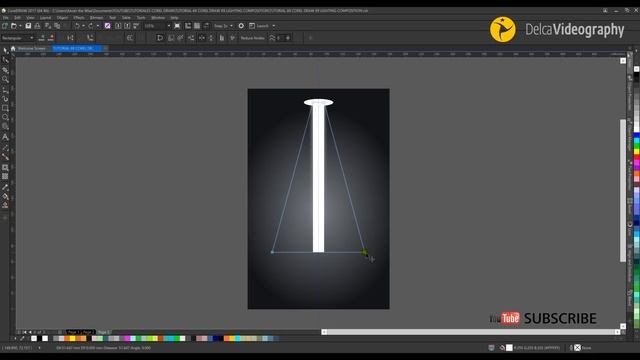Click the horizontal scrollbar track
Image resolution: width=640 pixels, height=360 pixels.
471,332
